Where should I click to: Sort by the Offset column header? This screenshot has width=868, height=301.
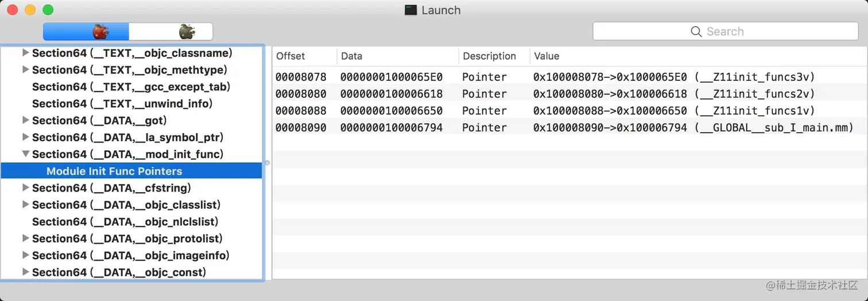coord(304,56)
